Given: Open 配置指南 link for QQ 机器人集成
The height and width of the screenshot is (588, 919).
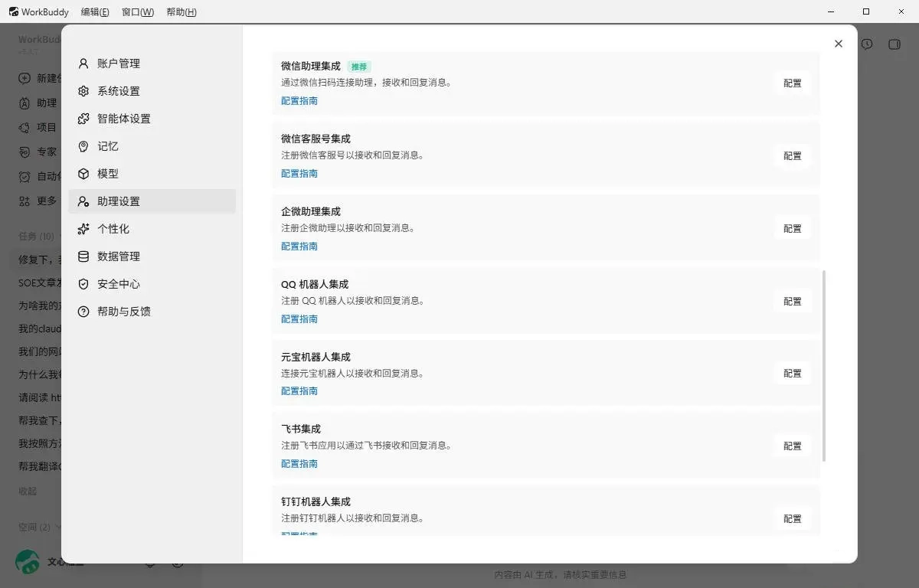Looking at the screenshot, I should (299, 319).
